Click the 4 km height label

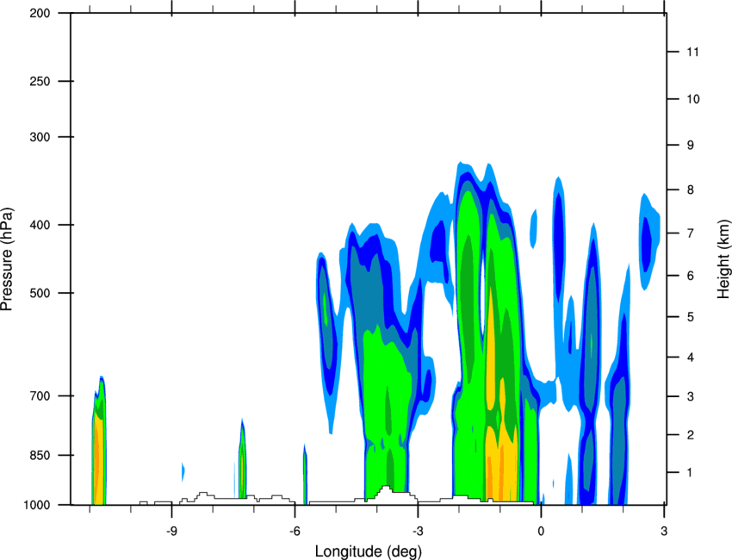pos(691,358)
